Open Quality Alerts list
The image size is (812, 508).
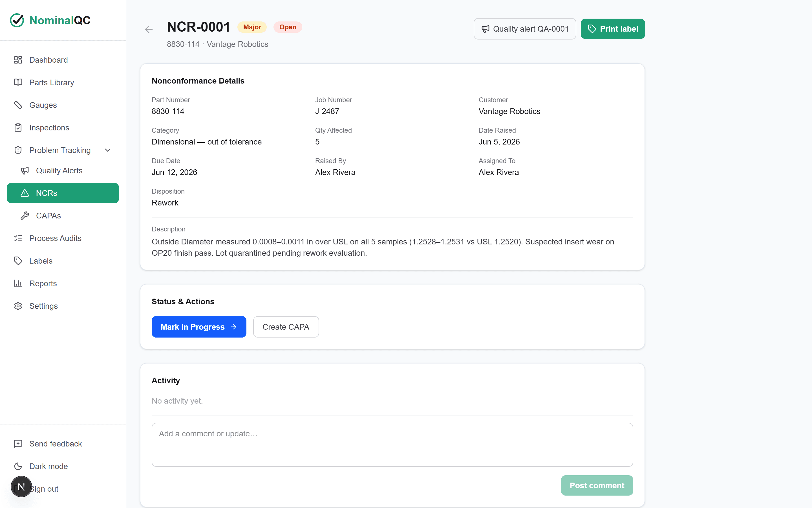pyautogui.click(x=63, y=171)
